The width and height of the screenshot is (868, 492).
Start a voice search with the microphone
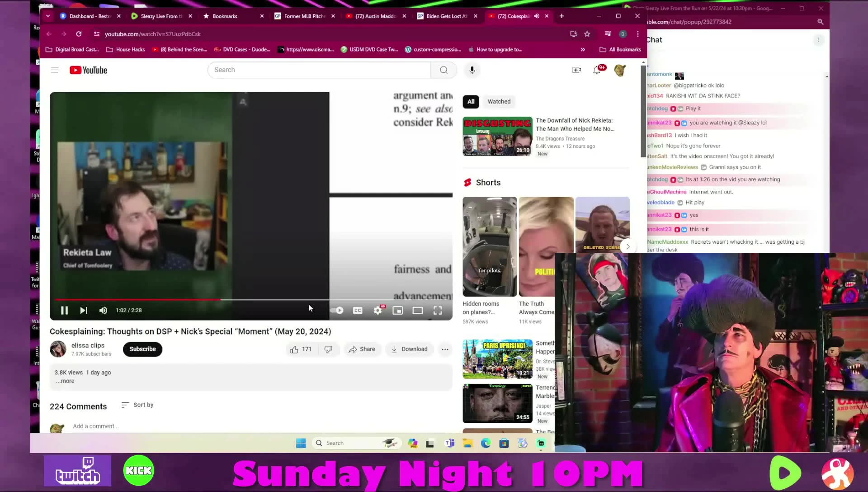[472, 70]
